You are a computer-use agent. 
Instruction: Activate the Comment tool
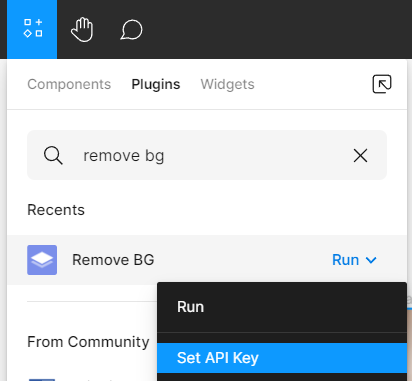click(x=131, y=30)
